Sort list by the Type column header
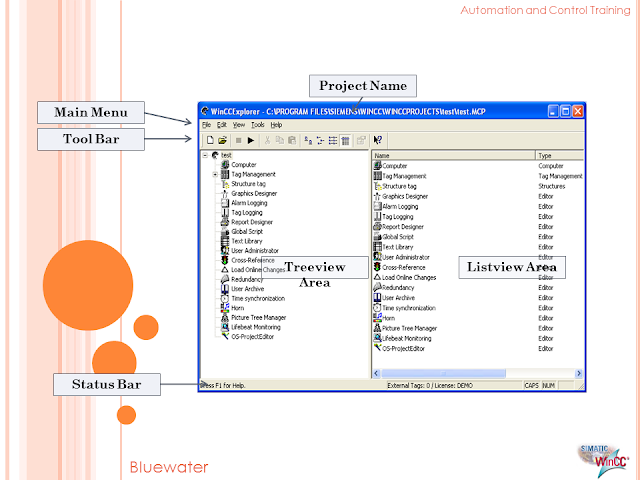Image resolution: width=640 pixels, height=480 pixels. click(x=560, y=156)
